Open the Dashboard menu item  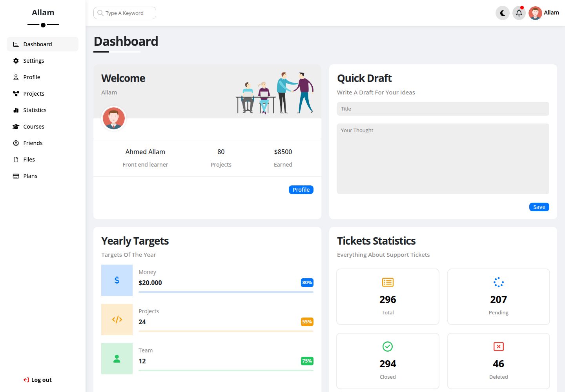coord(42,44)
